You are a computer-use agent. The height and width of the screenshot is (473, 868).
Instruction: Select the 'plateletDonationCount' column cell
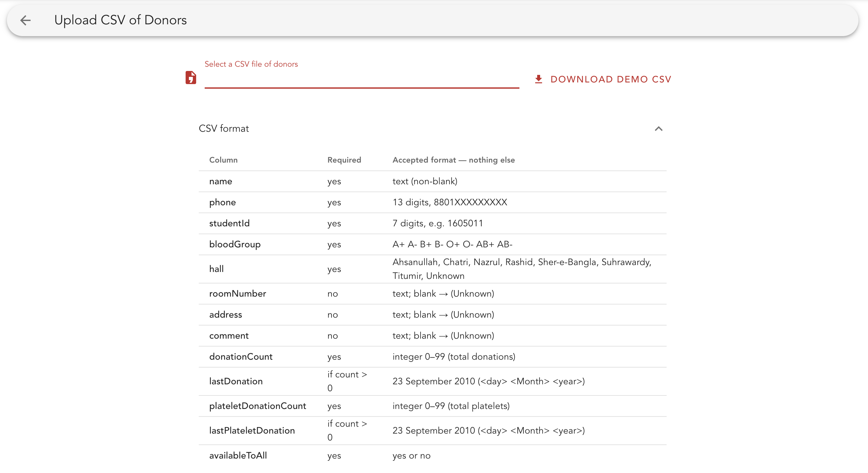[258, 406]
